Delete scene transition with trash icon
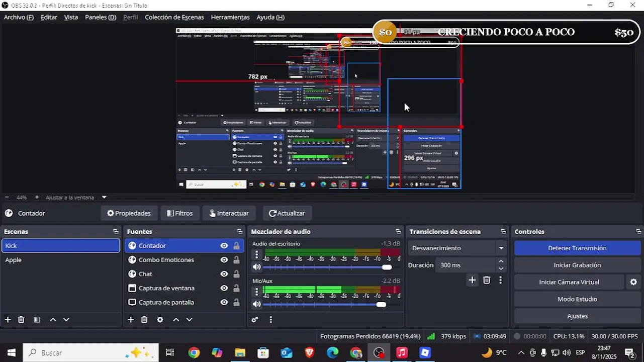 tap(487, 281)
